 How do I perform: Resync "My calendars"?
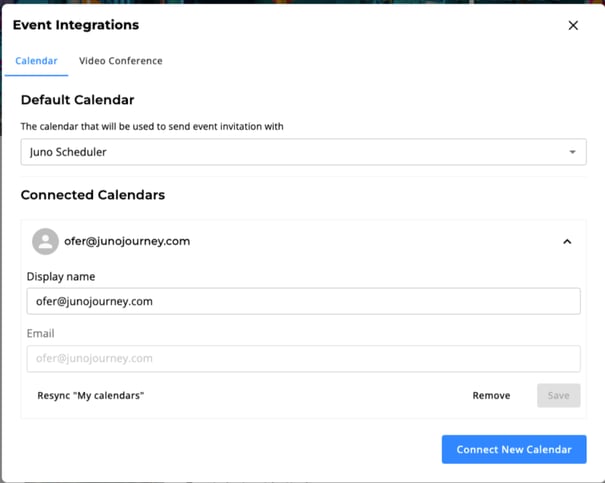click(x=91, y=395)
